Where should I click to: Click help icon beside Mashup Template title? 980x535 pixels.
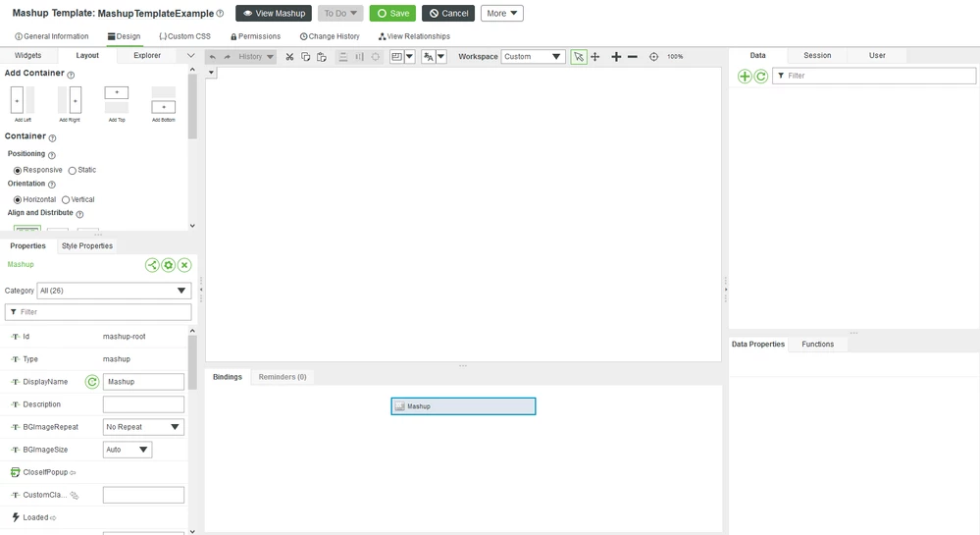tap(220, 13)
